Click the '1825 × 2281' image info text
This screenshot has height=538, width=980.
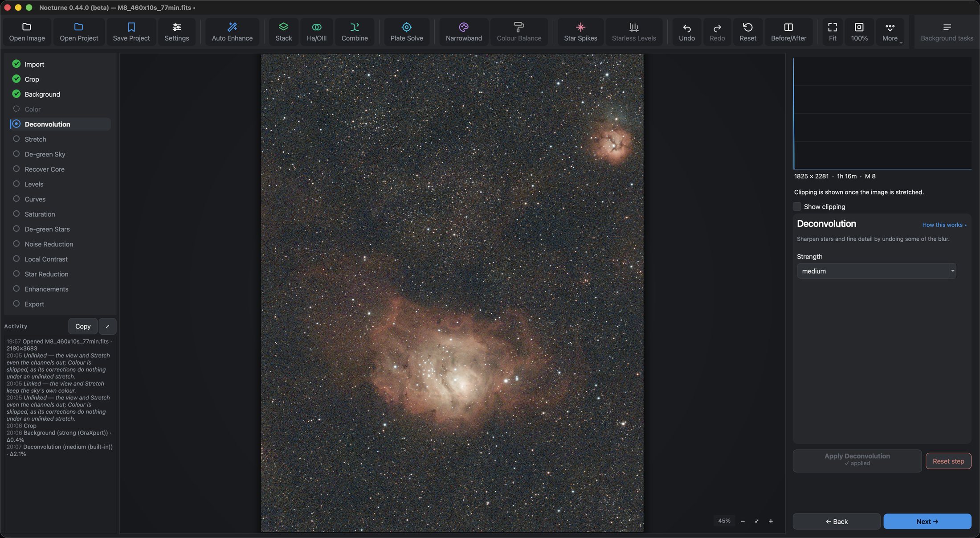(811, 177)
